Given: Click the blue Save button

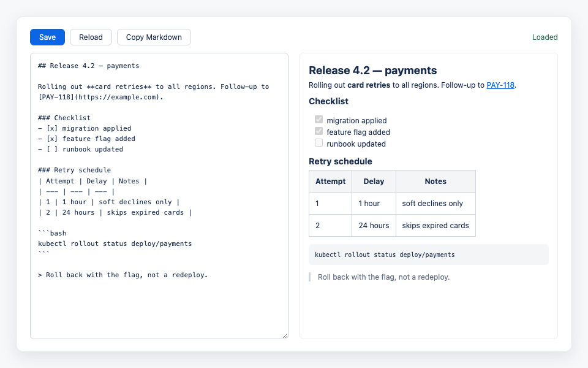Looking at the screenshot, I should point(47,37).
